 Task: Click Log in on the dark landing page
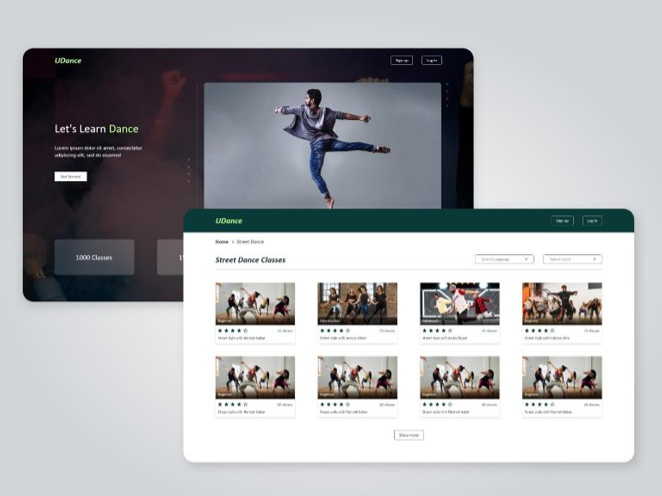point(431,60)
